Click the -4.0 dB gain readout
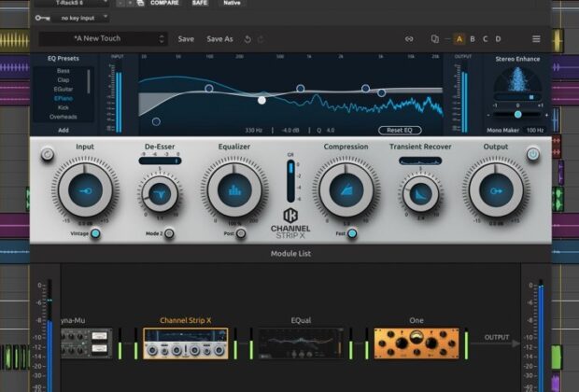 (290, 130)
